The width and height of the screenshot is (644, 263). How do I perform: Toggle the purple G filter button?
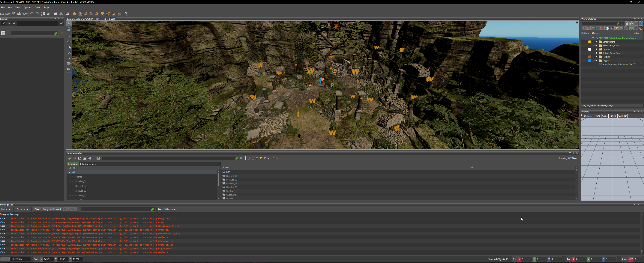pos(636,28)
